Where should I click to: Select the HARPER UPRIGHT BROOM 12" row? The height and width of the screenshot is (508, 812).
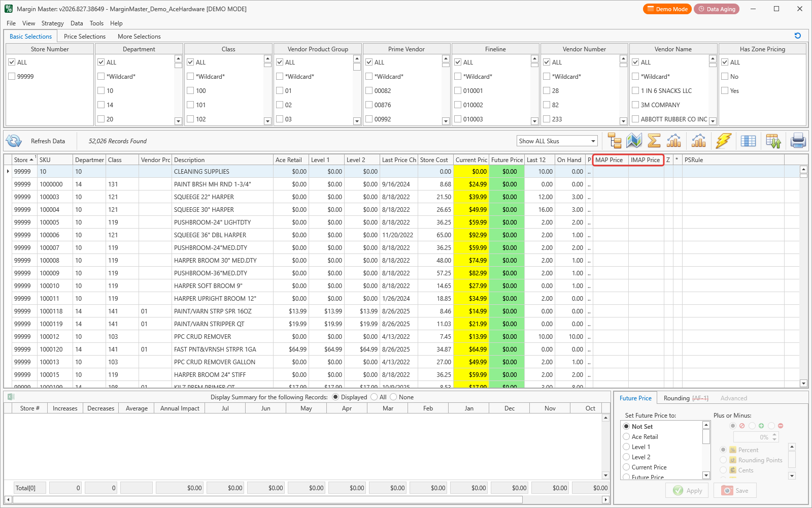coord(401,299)
